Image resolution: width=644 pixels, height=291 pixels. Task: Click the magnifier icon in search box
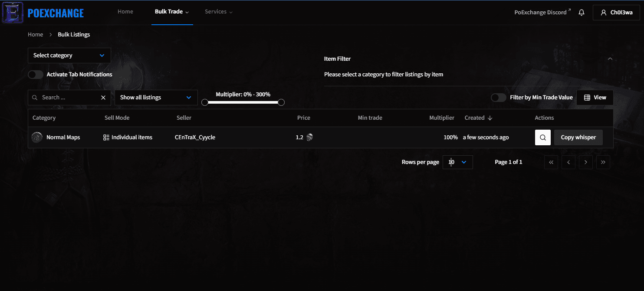click(x=35, y=98)
